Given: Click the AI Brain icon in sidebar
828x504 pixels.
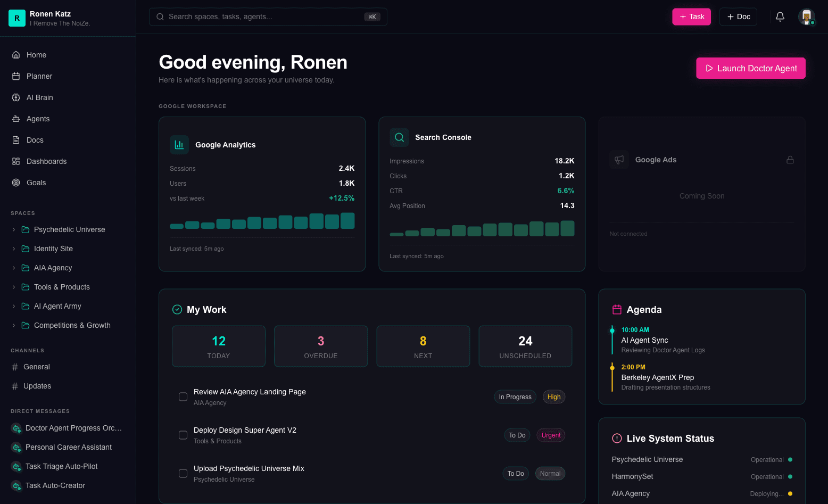Looking at the screenshot, I should (16, 97).
